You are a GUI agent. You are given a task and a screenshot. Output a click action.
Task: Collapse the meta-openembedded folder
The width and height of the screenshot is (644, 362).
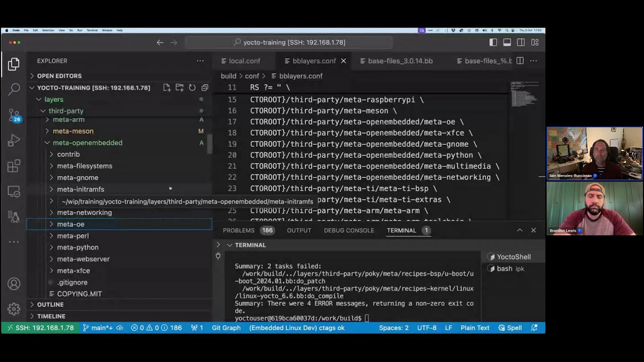[x=87, y=143]
